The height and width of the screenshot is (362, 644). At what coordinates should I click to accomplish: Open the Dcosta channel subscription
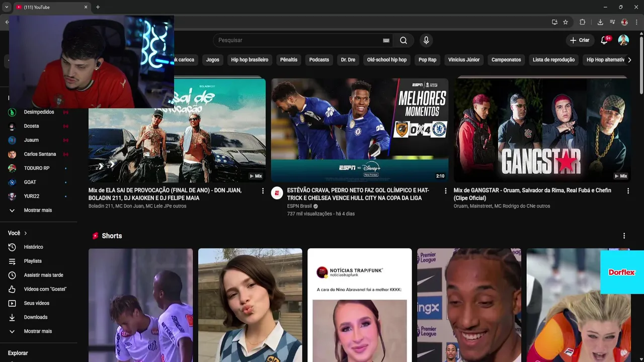click(38, 126)
